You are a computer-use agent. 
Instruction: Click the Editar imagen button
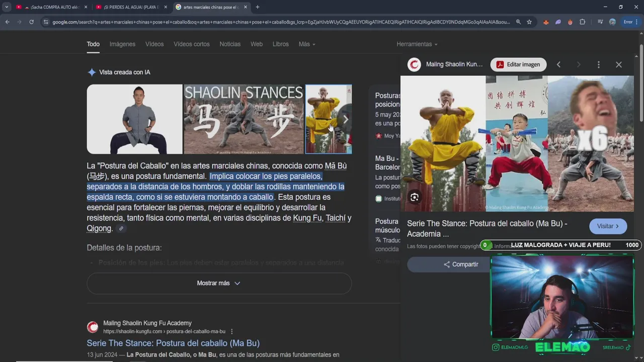(x=518, y=64)
